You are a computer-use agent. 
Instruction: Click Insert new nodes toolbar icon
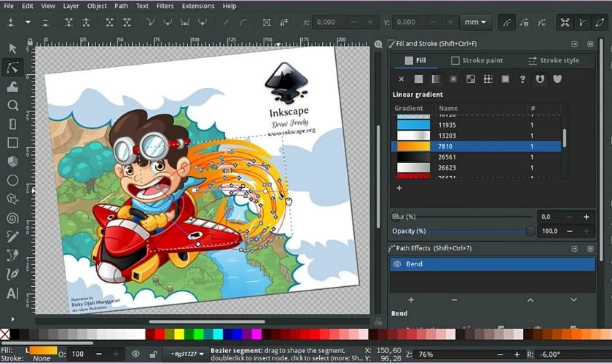(x=11, y=23)
